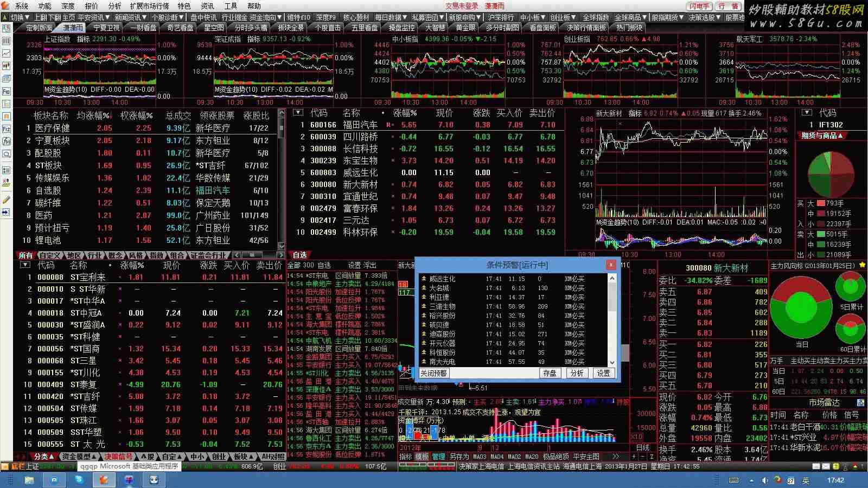The height and width of the screenshot is (488, 868).
Task: Click the 设置 button in alert dialog
Action: point(603,373)
